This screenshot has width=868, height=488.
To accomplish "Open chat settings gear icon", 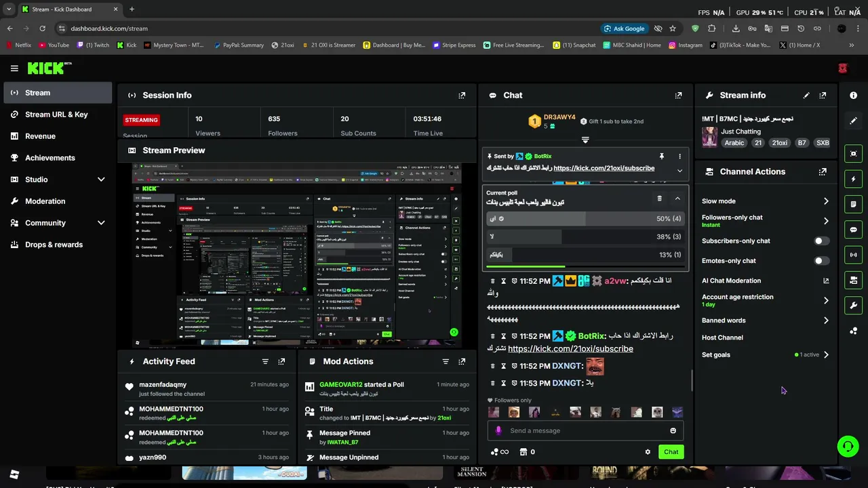I will point(648,452).
